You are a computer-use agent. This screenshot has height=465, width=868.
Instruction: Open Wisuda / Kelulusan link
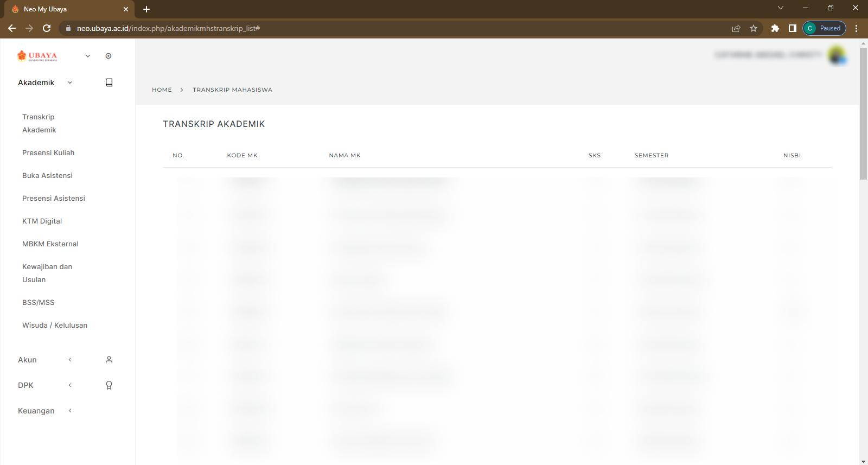pyautogui.click(x=55, y=325)
